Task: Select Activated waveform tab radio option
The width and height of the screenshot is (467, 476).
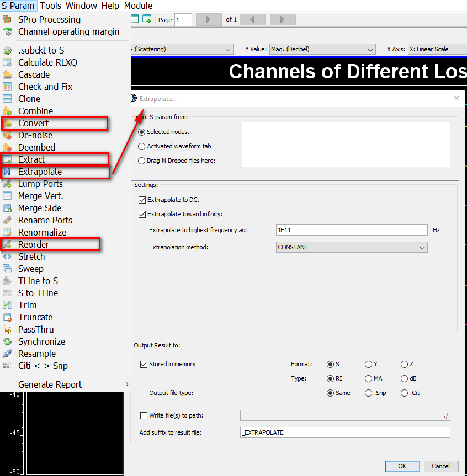Action: (x=142, y=146)
